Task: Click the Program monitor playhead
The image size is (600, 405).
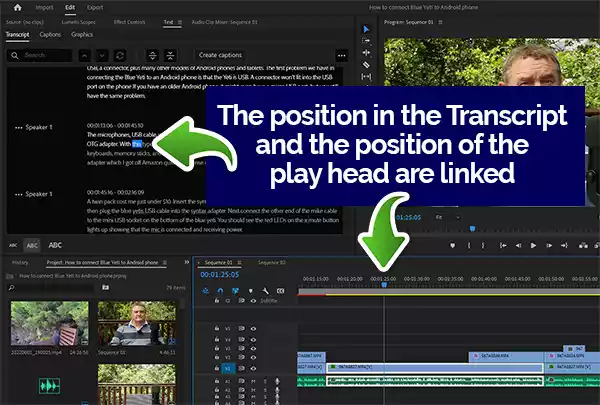Action: point(473,229)
